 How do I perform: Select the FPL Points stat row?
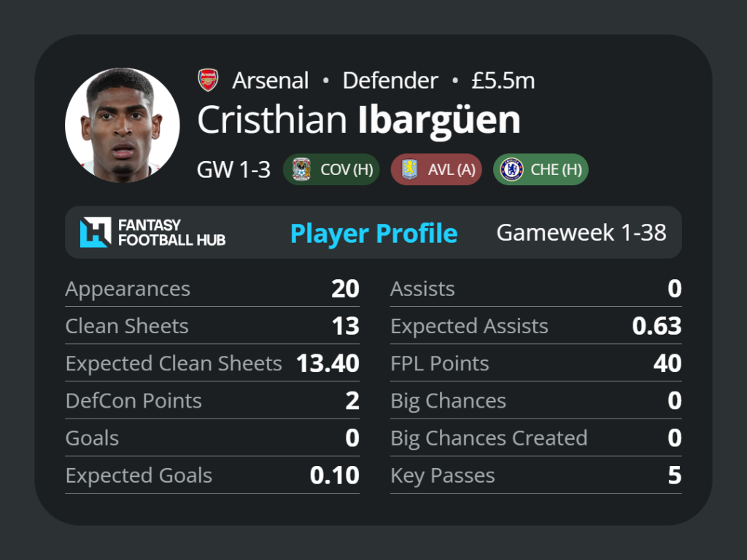coord(536,363)
